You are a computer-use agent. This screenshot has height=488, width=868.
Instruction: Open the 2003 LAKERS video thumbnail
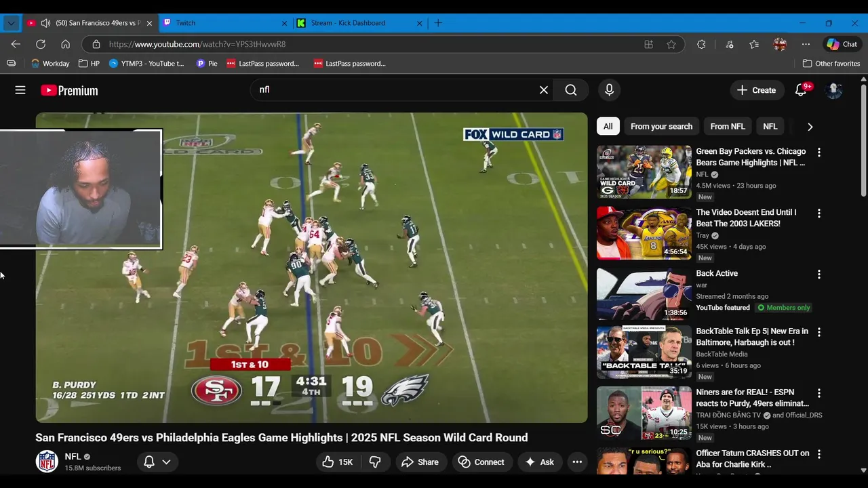(x=644, y=233)
